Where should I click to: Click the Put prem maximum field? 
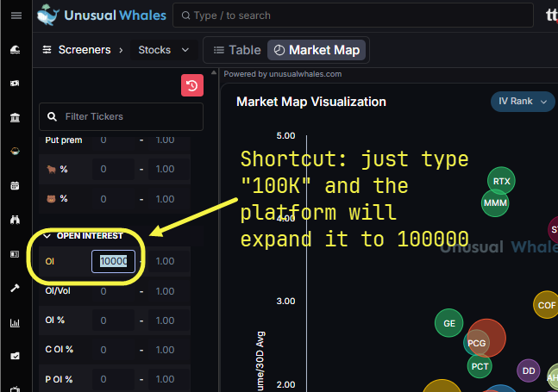[x=168, y=142]
